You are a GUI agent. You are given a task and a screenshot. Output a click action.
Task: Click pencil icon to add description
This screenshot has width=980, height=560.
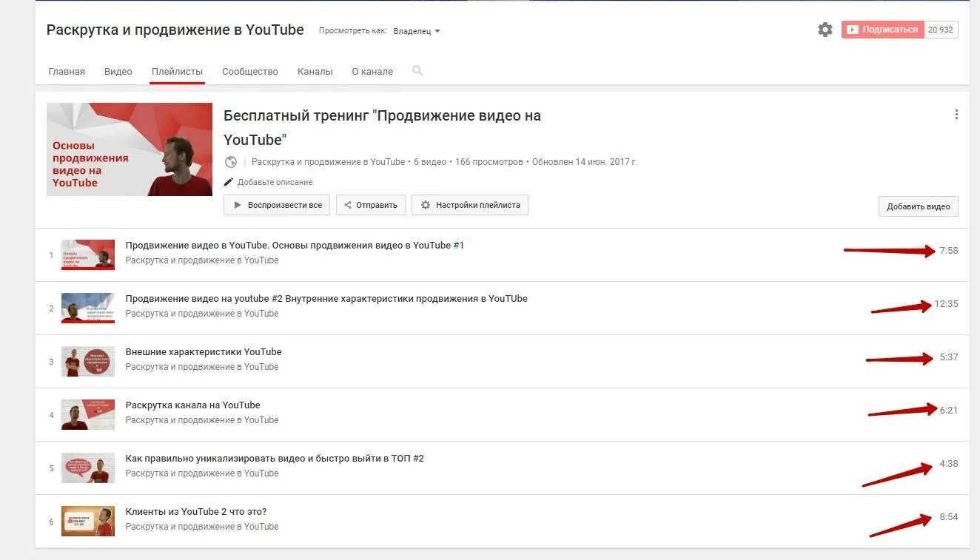[228, 182]
